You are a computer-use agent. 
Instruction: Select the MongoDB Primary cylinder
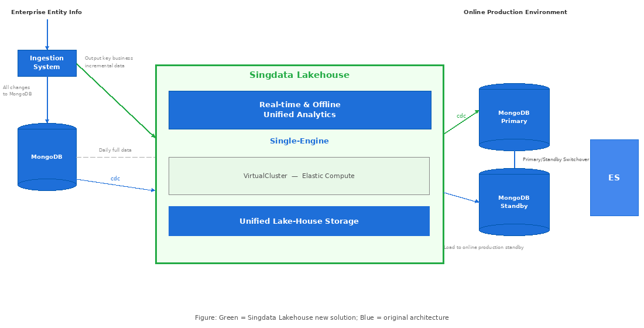coord(514,117)
